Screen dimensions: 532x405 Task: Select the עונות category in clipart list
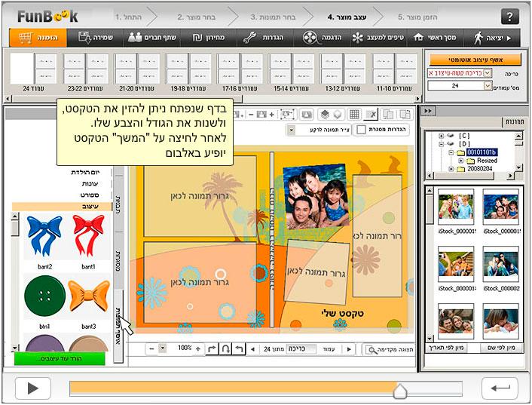pos(90,184)
